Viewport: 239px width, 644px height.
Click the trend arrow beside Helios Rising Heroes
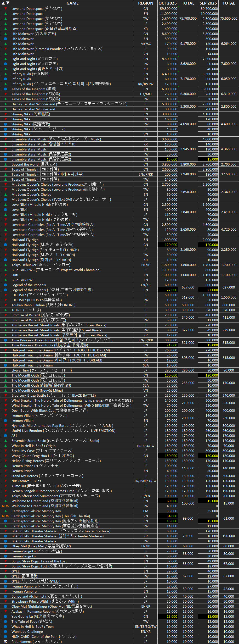(6, 461)
